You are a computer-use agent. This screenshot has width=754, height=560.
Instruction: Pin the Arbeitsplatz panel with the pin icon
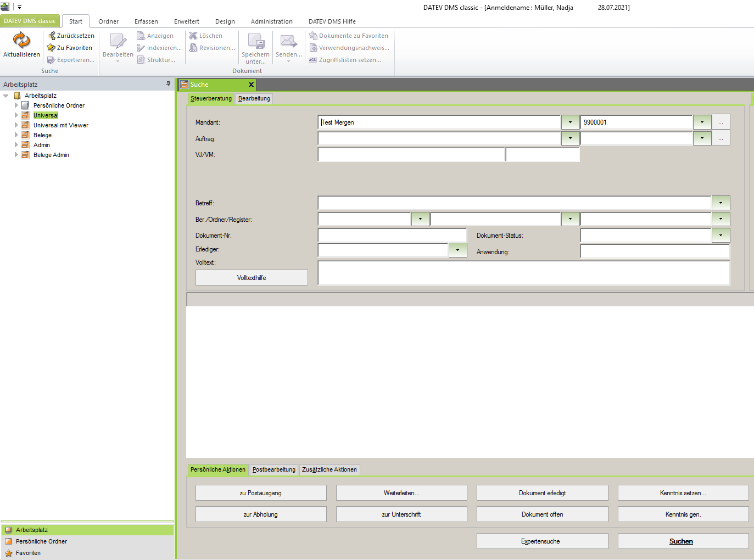pos(168,84)
